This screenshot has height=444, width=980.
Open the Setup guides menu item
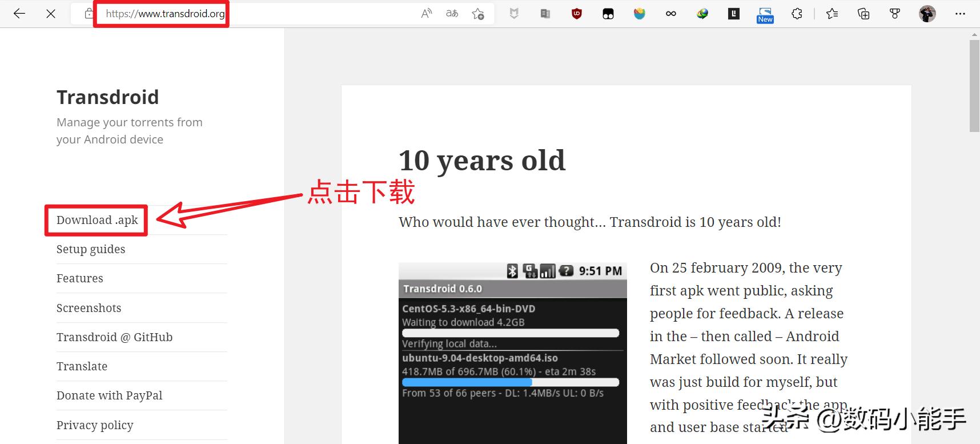pyautogui.click(x=91, y=249)
